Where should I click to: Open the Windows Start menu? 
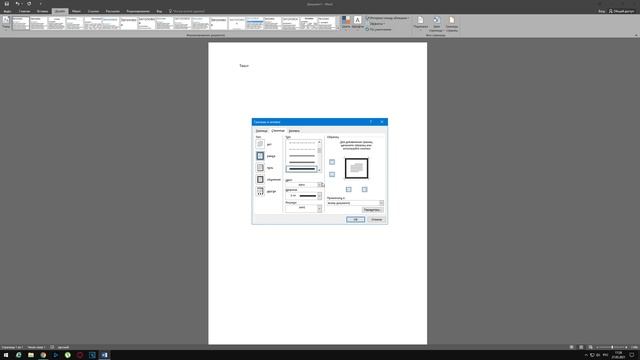coord(6,355)
